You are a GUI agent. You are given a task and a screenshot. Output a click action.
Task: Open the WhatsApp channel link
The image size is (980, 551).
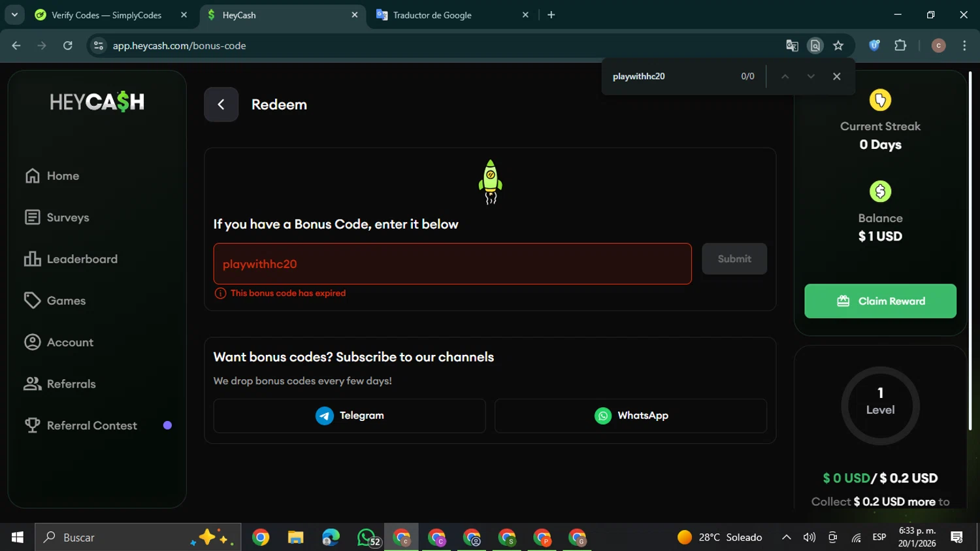point(630,416)
